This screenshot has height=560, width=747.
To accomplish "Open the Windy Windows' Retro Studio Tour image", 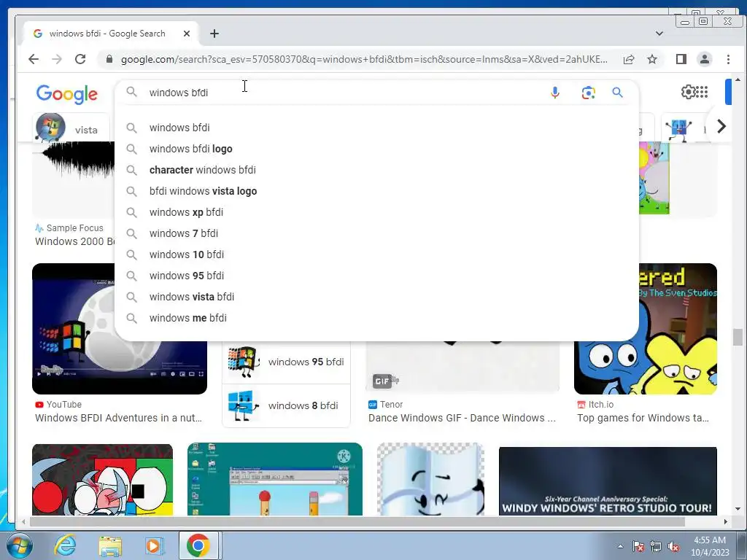I will (608, 481).
